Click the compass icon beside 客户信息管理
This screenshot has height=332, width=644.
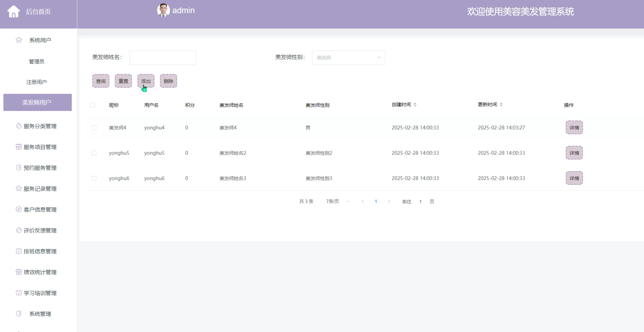pos(19,209)
